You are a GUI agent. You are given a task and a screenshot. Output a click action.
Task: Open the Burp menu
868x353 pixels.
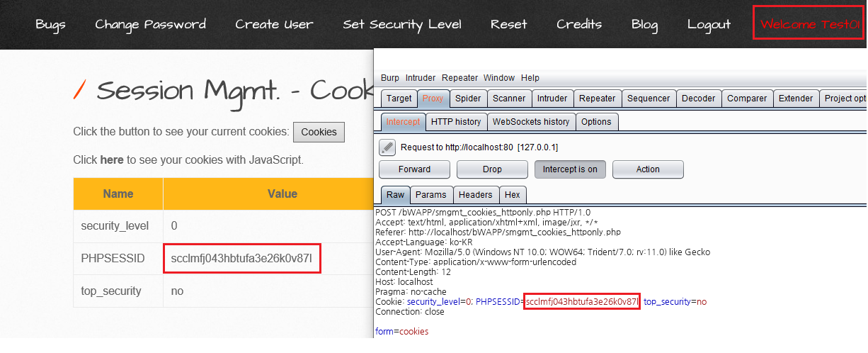click(390, 78)
